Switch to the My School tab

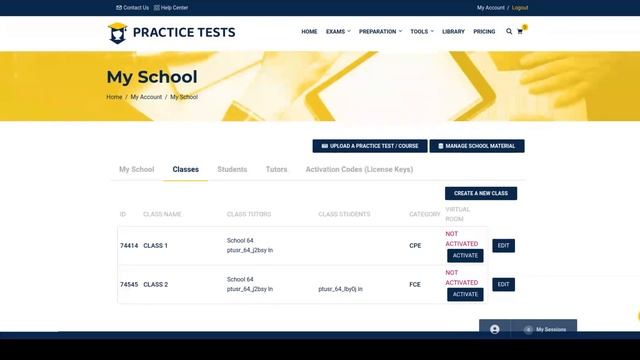click(137, 169)
